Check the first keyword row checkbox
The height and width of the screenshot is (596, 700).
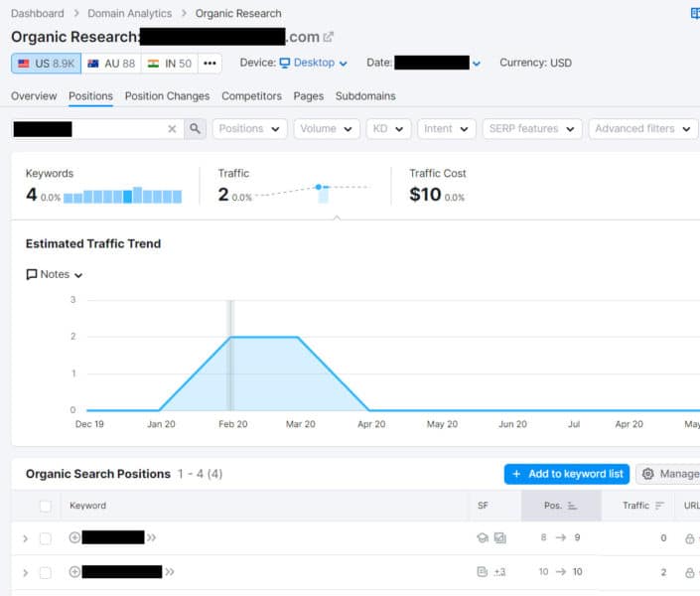tap(45, 538)
